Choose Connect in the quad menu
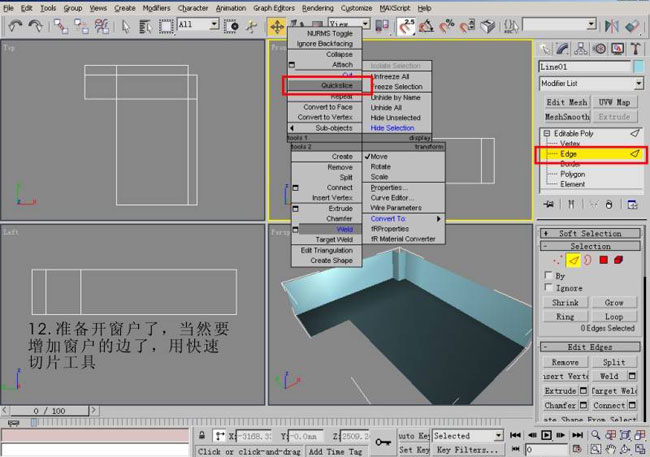The height and width of the screenshot is (457, 650). (x=325, y=187)
